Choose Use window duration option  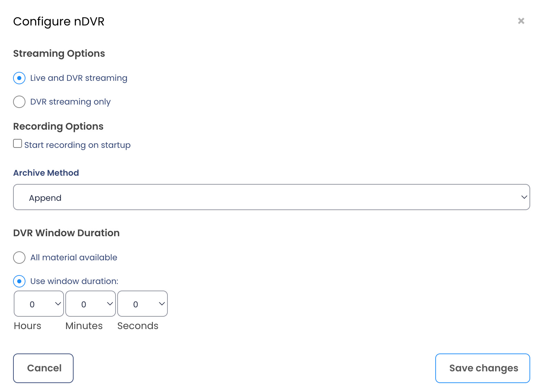coord(19,281)
